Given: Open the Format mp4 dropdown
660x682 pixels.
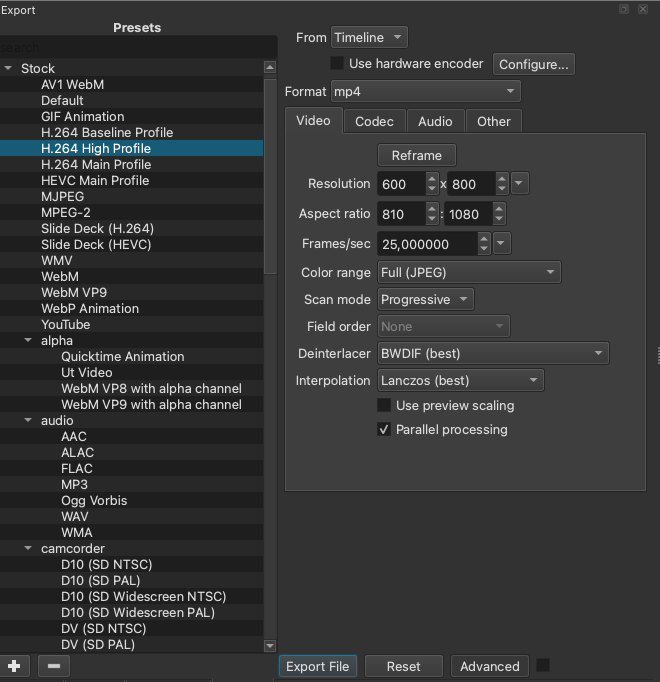Looking at the screenshot, I should click(426, 92).
